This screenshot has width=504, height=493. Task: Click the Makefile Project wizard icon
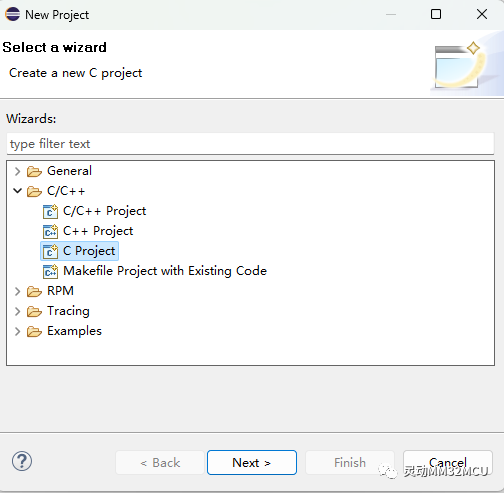(50, 271)
